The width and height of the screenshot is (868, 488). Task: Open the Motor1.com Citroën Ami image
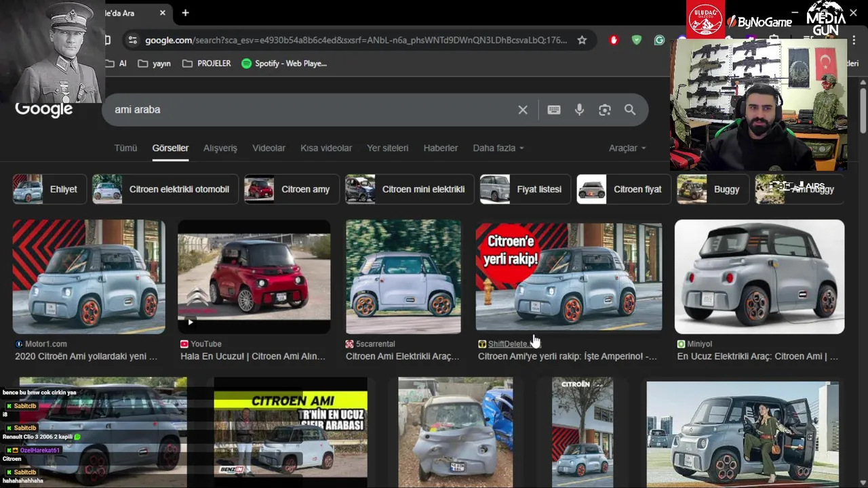click(89, 277)
